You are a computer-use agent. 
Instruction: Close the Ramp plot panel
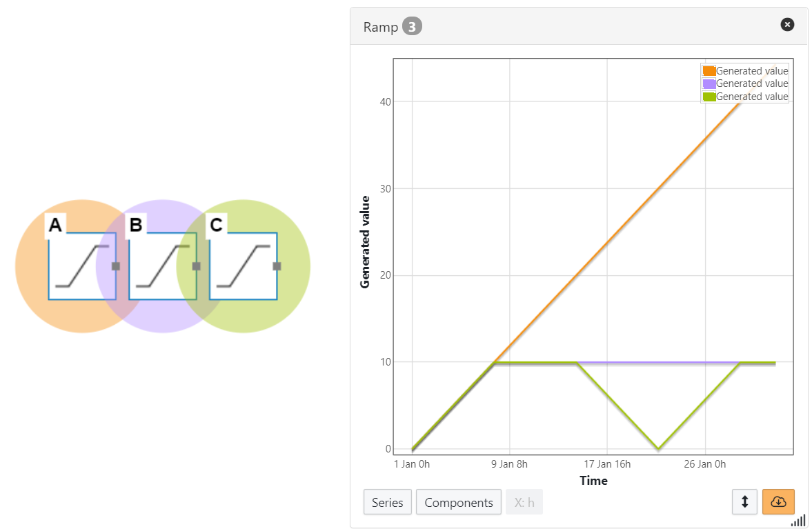pos(787,25)
